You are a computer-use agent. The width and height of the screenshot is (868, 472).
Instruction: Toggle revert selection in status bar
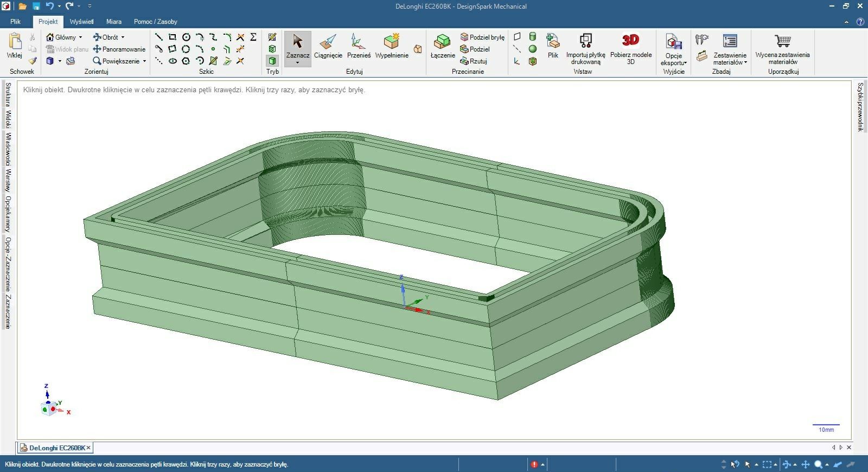tap(735, 464)
